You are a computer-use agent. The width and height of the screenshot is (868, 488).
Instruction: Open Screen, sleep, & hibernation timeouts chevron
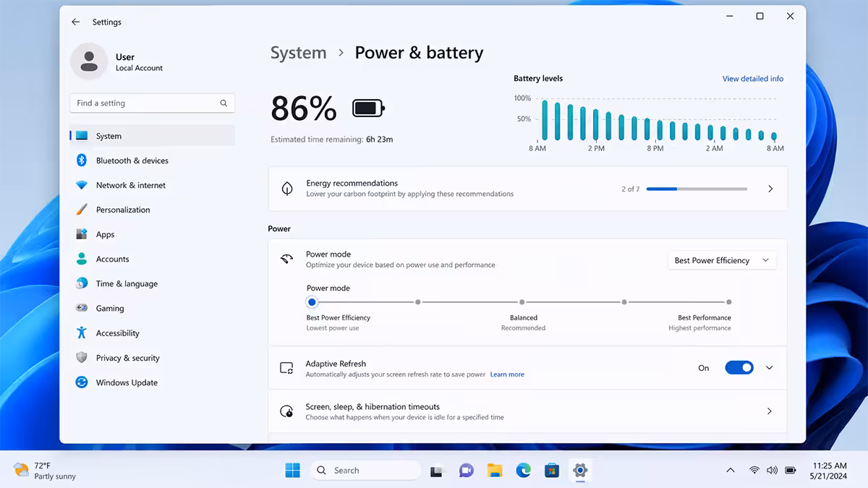point(770,411)
